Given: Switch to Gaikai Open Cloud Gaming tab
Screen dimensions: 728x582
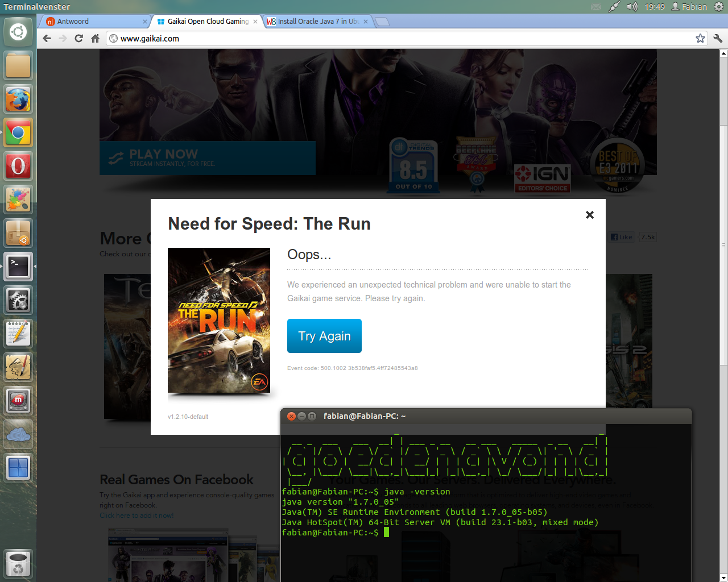Looking at the screenshot, I should (207, 22).
